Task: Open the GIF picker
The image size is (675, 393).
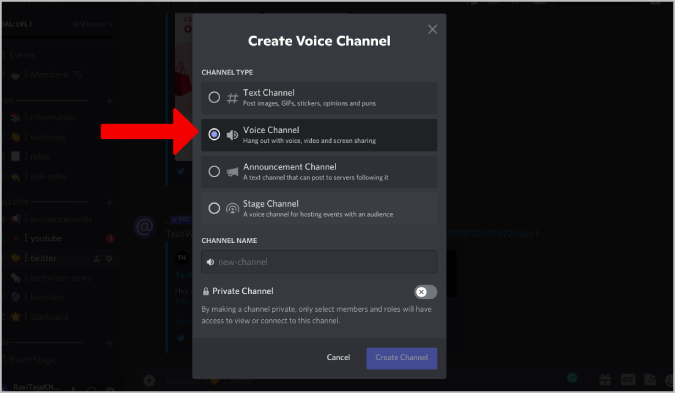Action: [x=628, y=379]
